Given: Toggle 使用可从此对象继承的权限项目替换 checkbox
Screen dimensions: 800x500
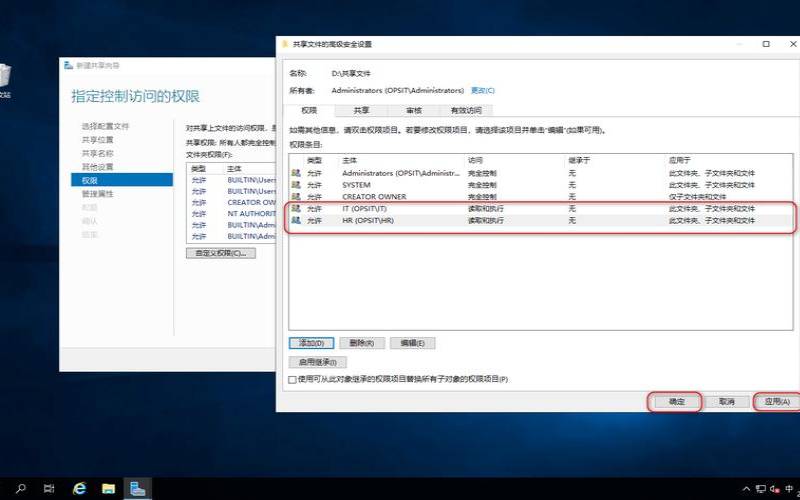Looking at the screenshot, I should (292, 380).
